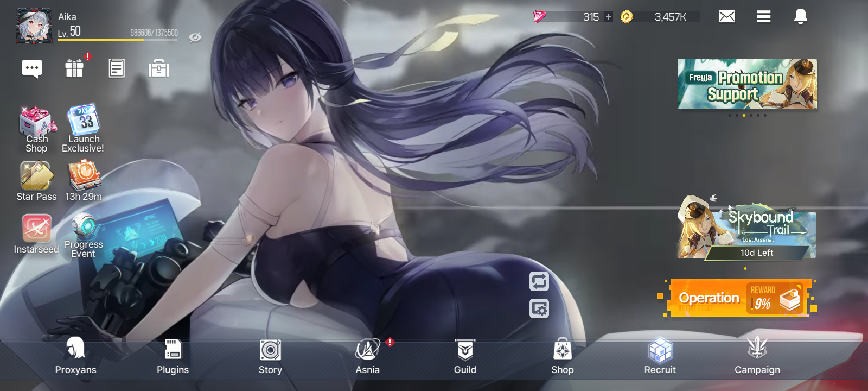Image resolution: width=868 pixels, height=391 pixels.
Task: Go to the Proxyans tab
Action: 75,356
